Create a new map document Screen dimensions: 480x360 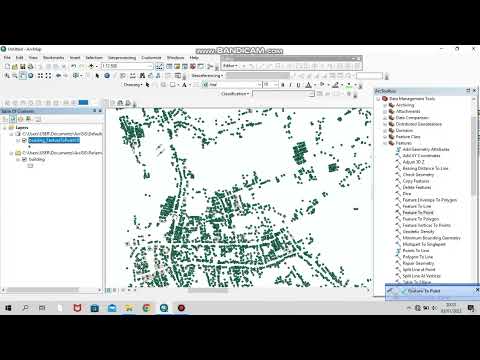tap(7, 66)
